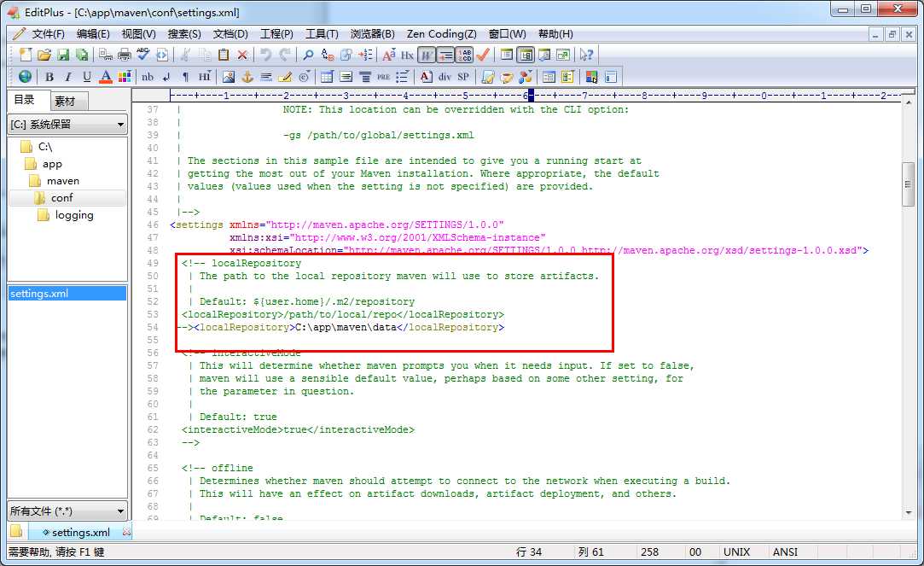Click line 54 localRepository path text
The width and height of the screenshot is (924, 566).
click(x=346, y=327)
